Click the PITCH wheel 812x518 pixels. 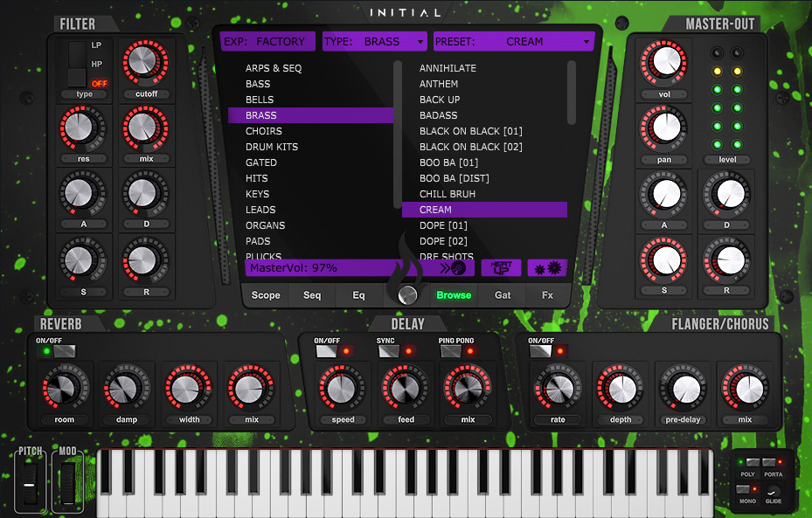[x=30, y=484]
